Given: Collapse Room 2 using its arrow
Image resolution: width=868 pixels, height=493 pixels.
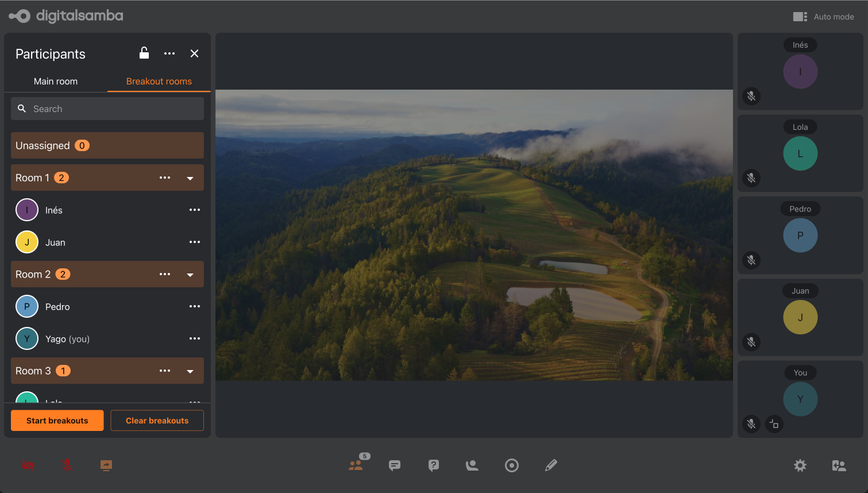Looking at the screenshot, I should click(x=190, y=275).
